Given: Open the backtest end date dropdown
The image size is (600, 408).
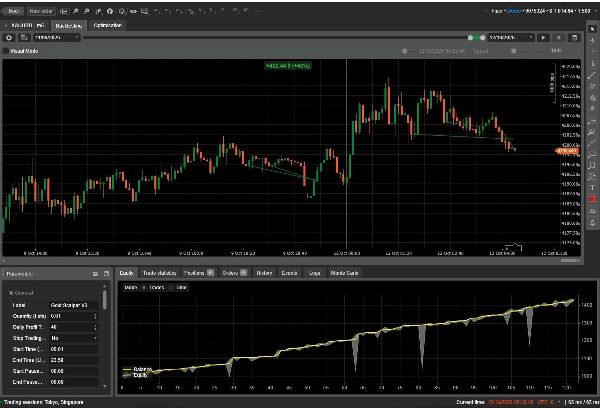Looking at the screenshot, I should click(511, 38).
